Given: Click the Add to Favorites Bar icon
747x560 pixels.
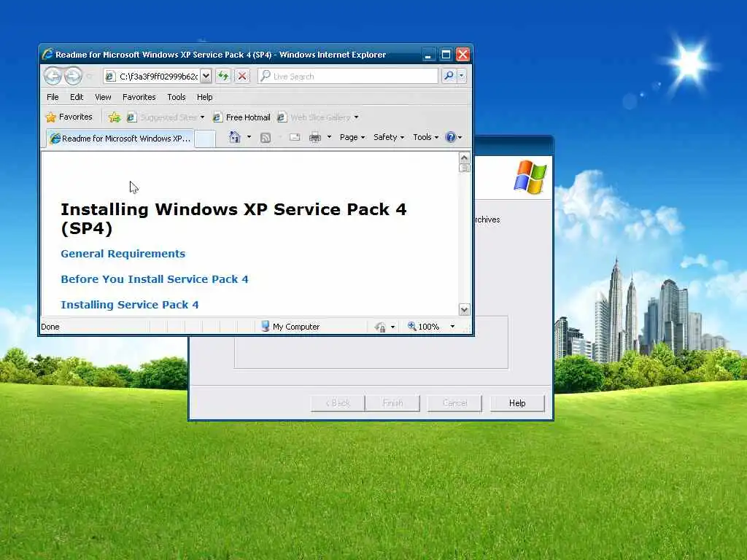Looking at the screenshot, I should 115,117.
